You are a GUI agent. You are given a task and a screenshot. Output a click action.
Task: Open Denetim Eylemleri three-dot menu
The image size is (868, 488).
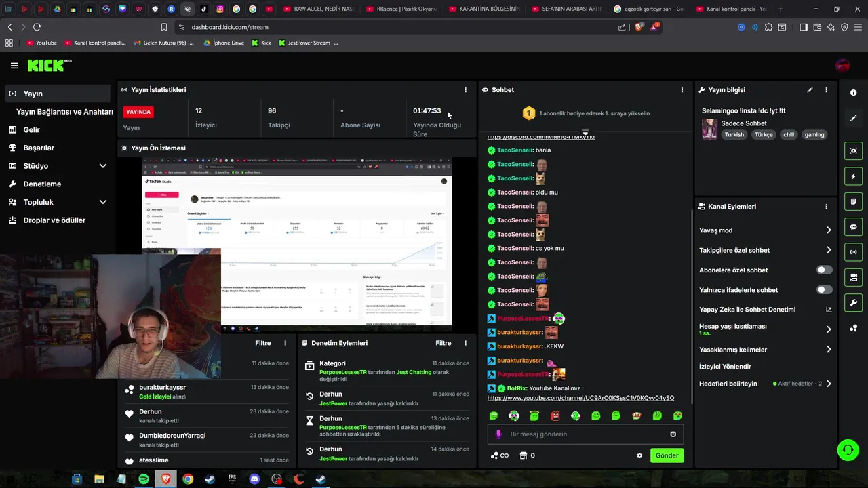tap(465, 343)
